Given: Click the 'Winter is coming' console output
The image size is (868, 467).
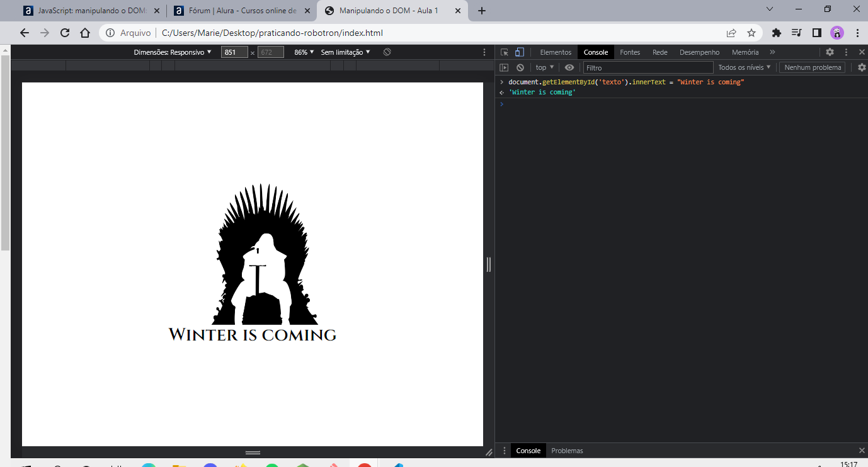Looking at the screenshot, I should pos(542,93).
